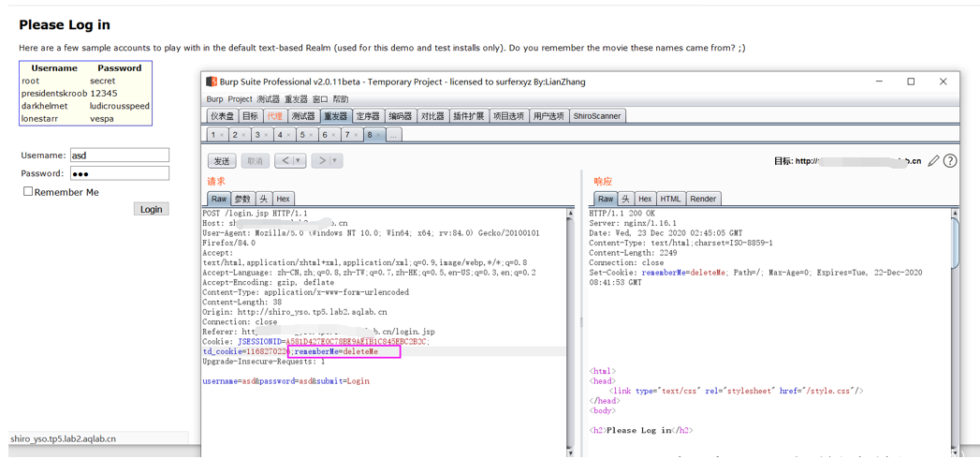Viewport: 980px width, 474px height.
Task: Open the Repeater help question-mark icon
Action: tap(950, 161)
